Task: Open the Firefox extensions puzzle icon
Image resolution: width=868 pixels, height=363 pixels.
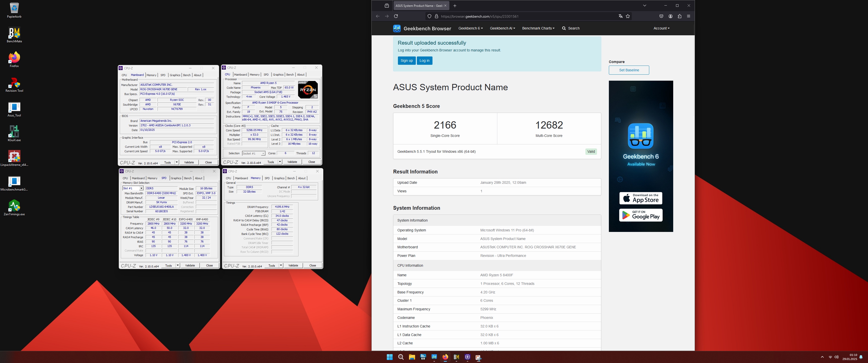Action: [680, 16]
